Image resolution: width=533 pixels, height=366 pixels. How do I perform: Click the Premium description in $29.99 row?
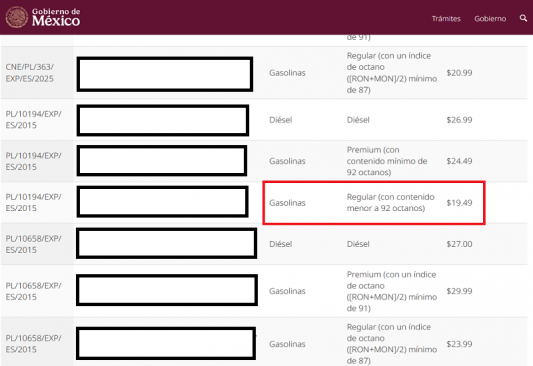(392, 291)
